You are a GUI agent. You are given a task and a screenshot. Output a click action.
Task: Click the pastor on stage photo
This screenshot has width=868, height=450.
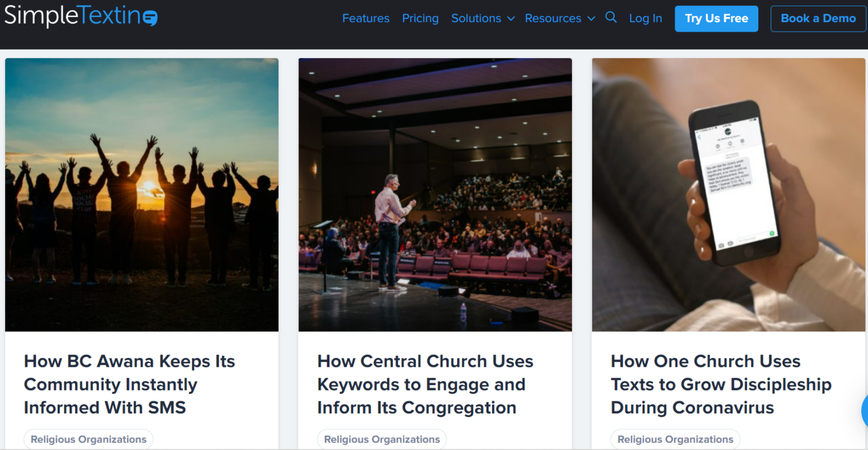click(435, 194)
